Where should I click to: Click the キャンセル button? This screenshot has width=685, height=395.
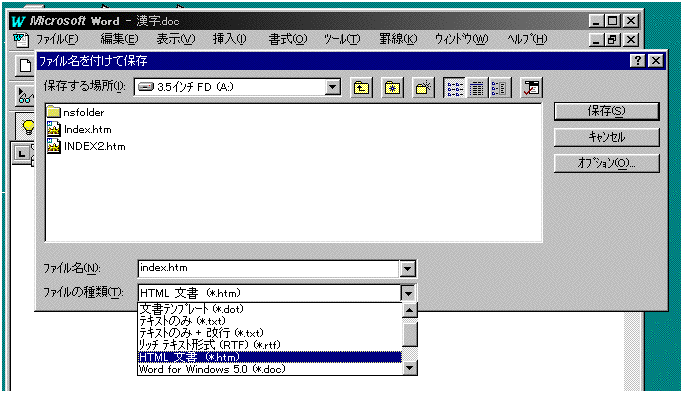pyautogui.click(x=606, y=137)
